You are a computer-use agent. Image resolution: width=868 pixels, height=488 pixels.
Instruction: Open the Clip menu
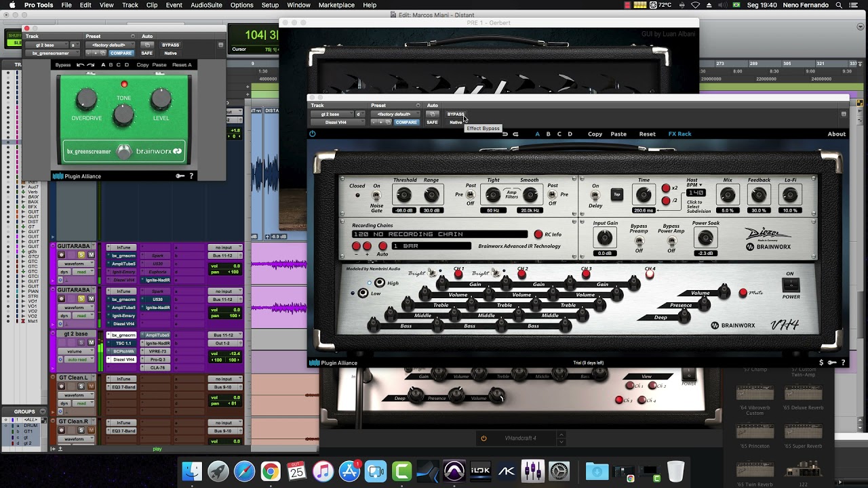tap(152, 5)
